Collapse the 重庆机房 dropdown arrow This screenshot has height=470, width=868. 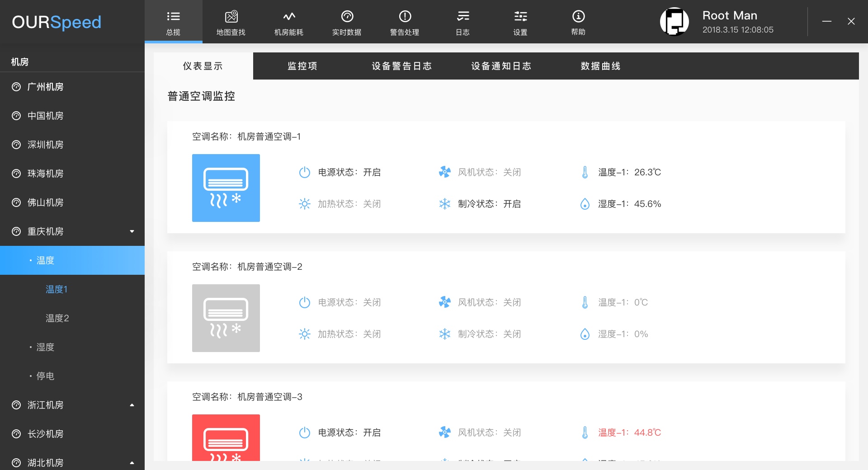click(132, 231)
